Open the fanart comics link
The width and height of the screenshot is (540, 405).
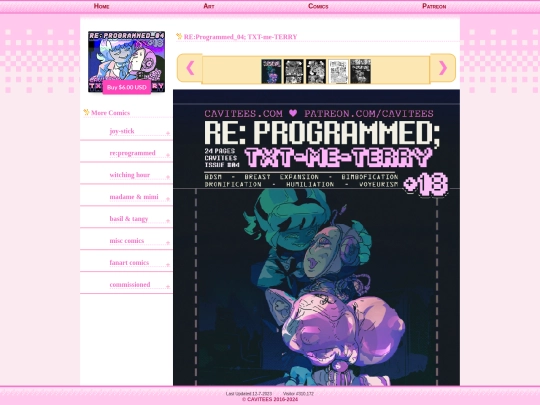129,263
